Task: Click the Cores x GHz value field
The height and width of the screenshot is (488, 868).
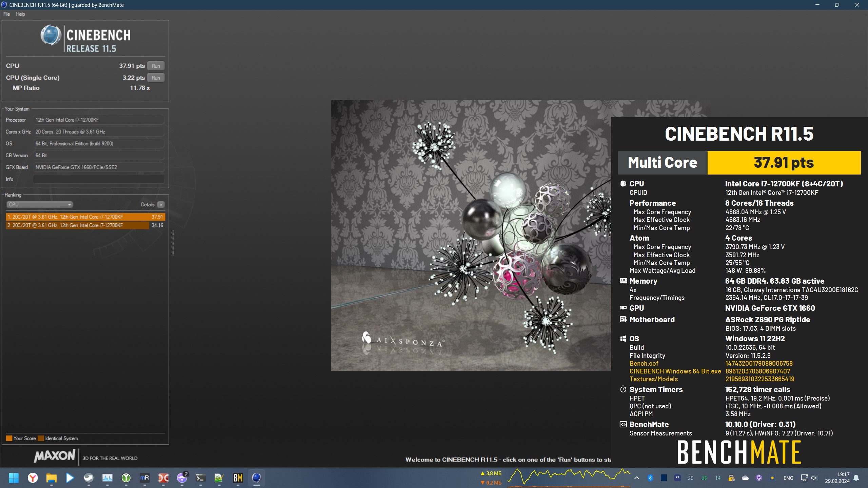Action: [99, 131]
